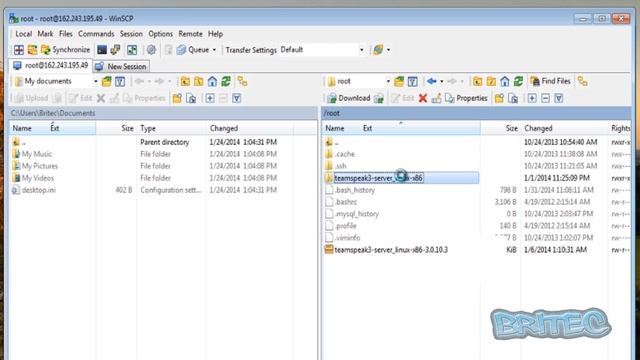Click the Compare Directories toolbar icon

click(19, 50)
